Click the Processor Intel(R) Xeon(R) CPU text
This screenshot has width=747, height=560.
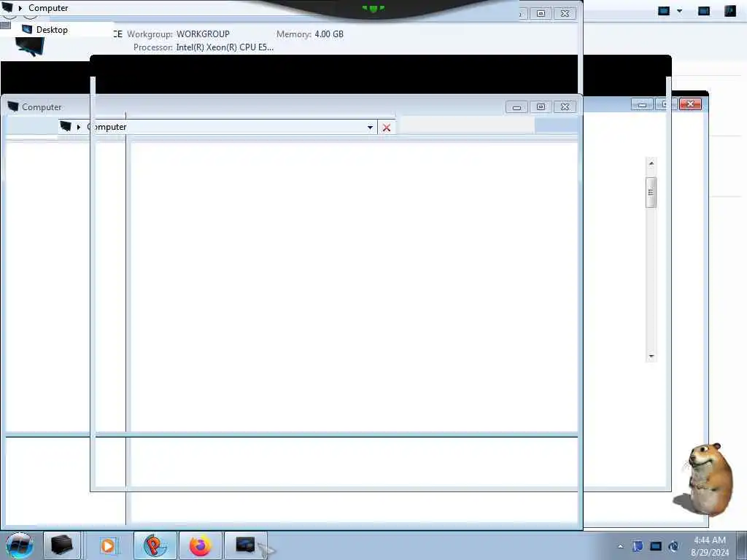(x=225, y=47)
